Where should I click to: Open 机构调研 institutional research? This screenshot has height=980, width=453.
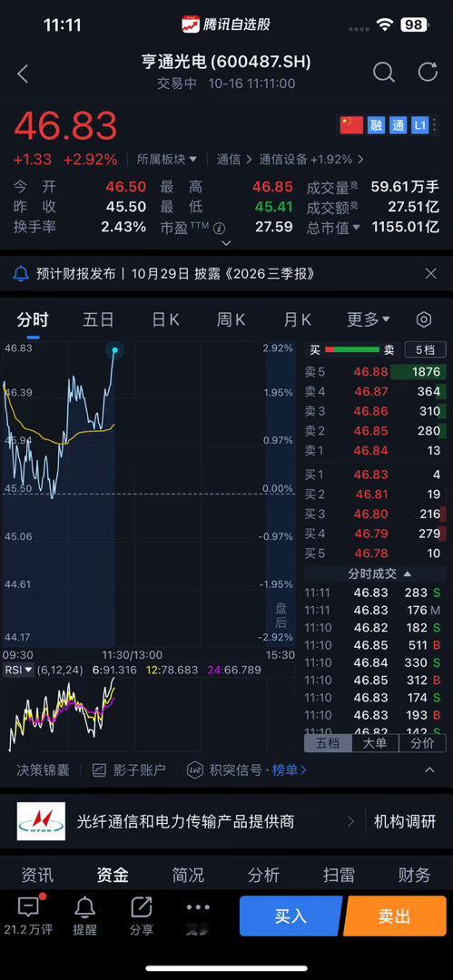click(405, 821)
